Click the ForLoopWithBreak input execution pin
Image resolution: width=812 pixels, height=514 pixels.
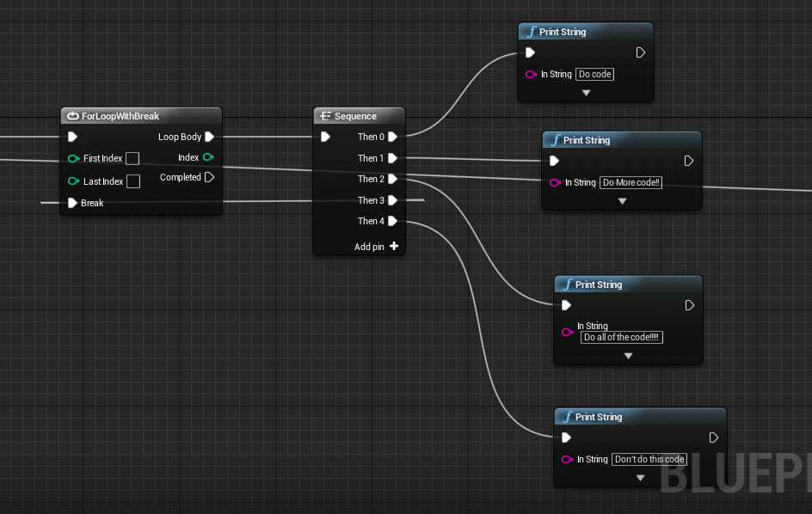72,137
